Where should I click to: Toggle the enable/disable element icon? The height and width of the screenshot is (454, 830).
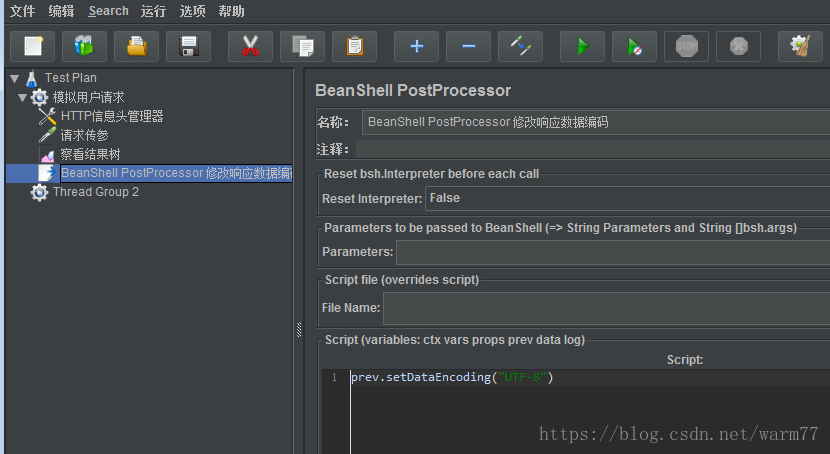click(520, 47)
